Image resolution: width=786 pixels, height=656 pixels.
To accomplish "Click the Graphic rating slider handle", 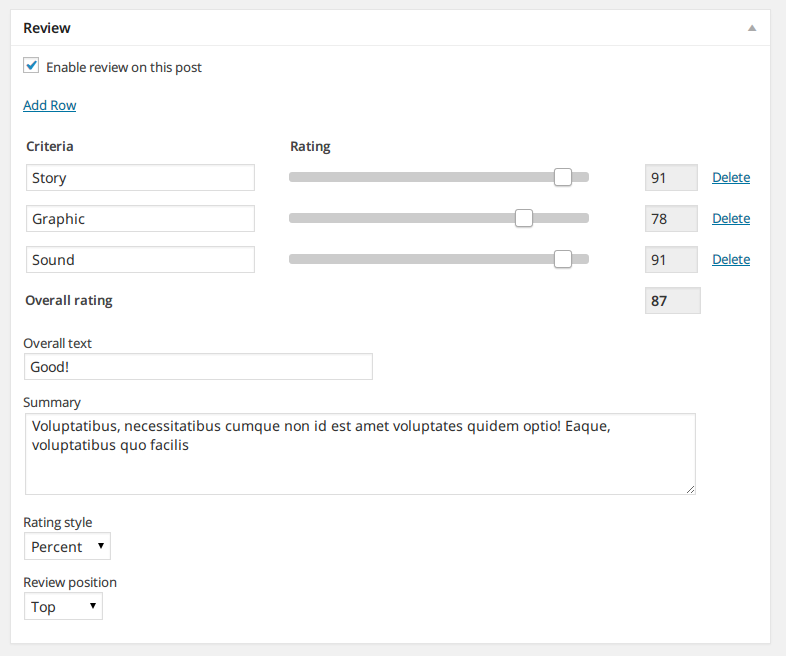I will click(524, 218).
